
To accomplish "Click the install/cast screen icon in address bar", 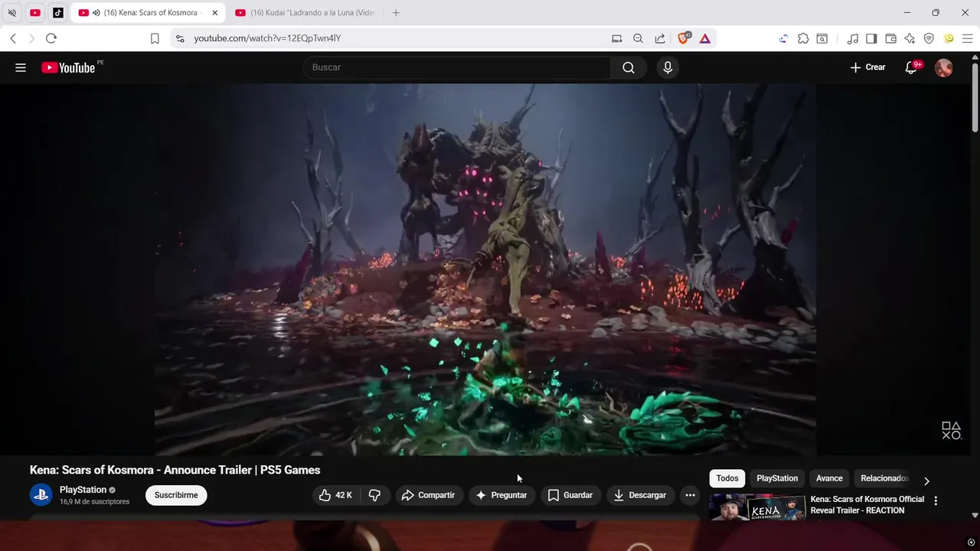I will pos(617,38).
